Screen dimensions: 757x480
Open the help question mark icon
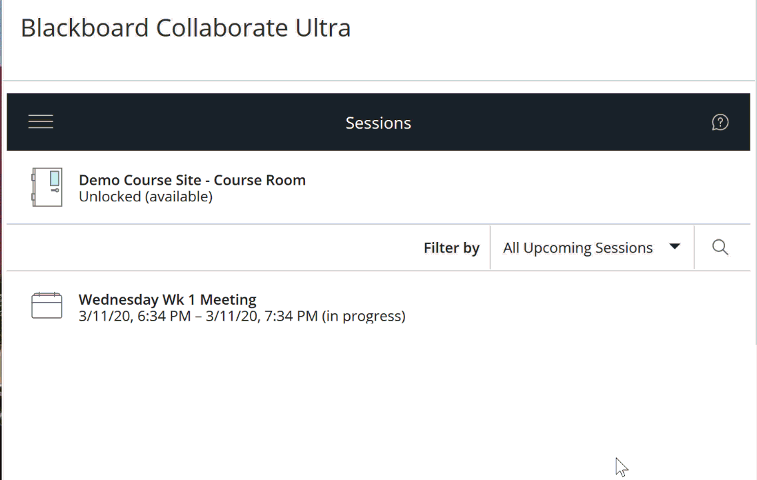(720, 122)
